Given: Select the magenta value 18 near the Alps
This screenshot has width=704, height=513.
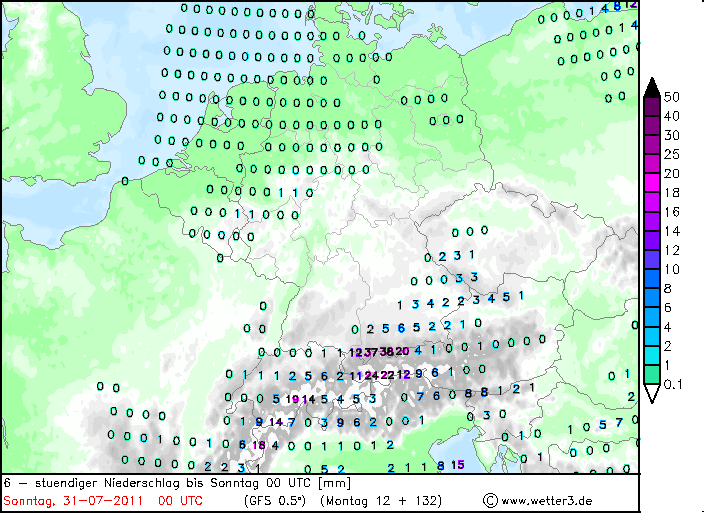Looking at the screenshot, I should coord(259,445).
